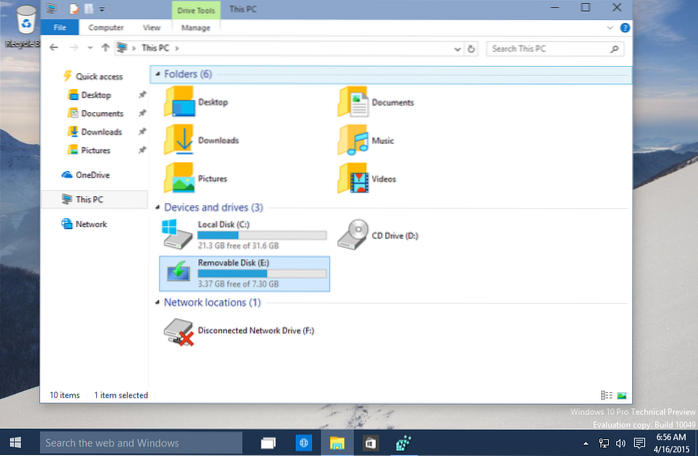Select Desktop under Quick access
Image resolution: width=698 pixels, height=456 pixels.
[x=89, y=95]
